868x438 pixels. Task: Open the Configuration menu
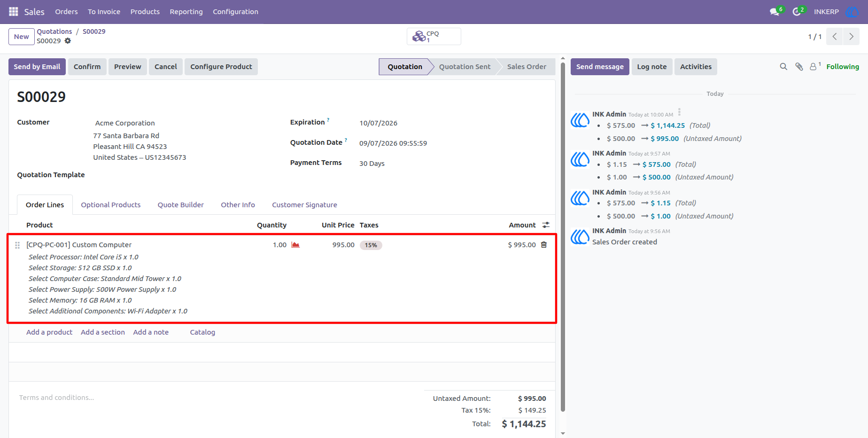235,12
